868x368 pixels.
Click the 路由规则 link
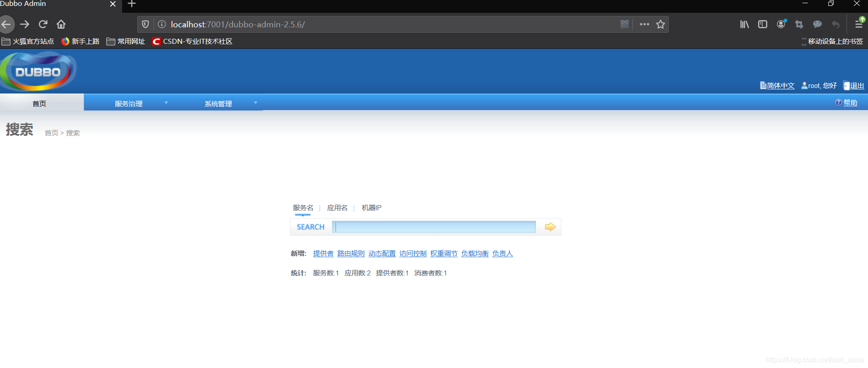(x=351, y=254)
